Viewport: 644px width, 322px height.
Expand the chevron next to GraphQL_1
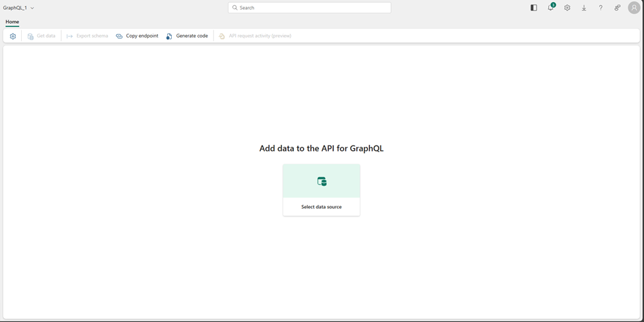pos(32,8)
